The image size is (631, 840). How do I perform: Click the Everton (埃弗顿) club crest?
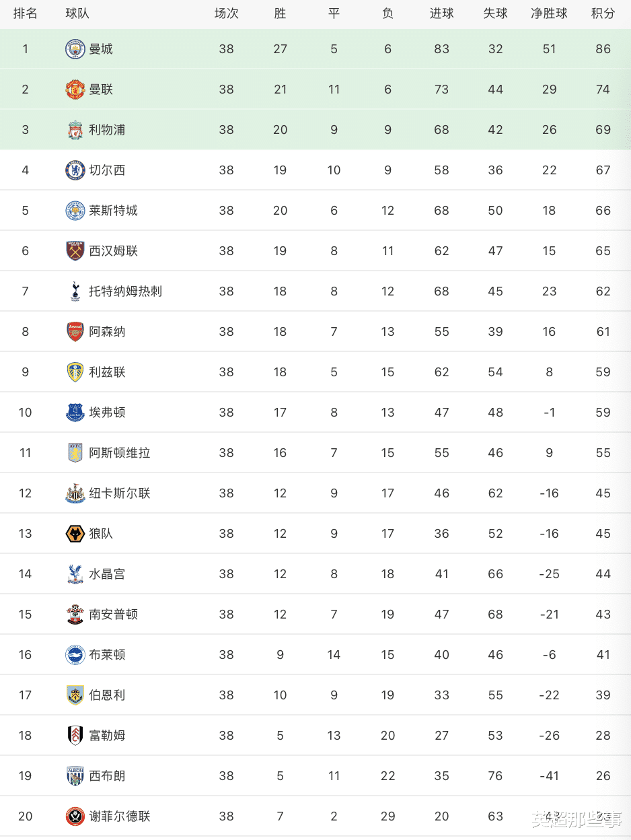point(75,413)
